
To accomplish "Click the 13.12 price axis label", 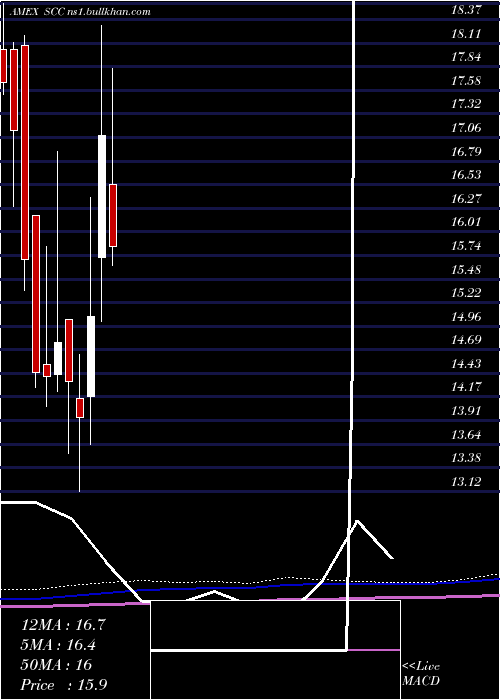I will [466, 481].
